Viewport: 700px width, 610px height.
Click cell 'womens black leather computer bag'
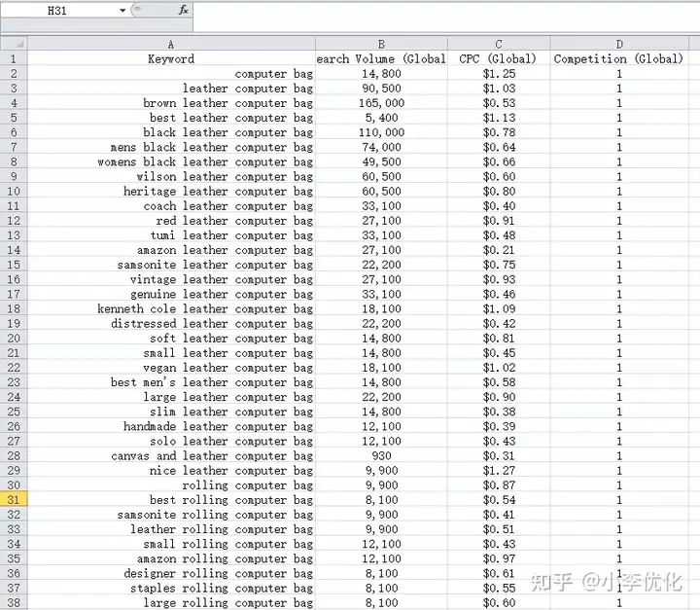[171, 161]
